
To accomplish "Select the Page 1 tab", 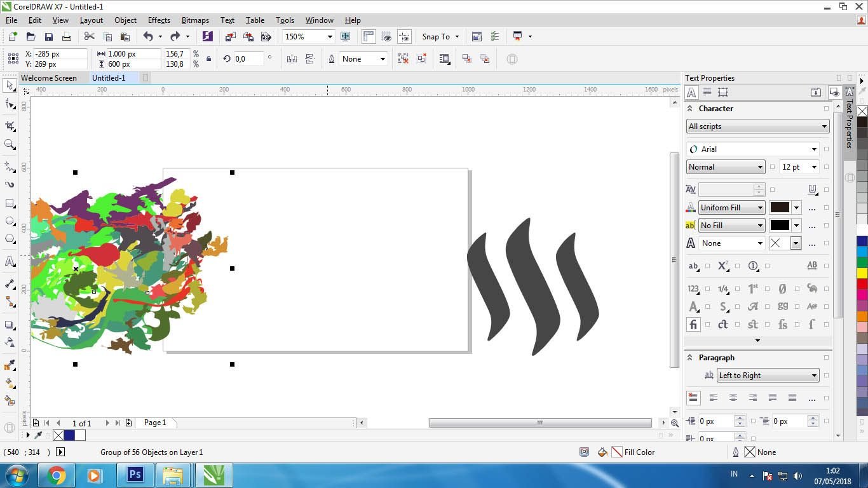I will [155, 423].
